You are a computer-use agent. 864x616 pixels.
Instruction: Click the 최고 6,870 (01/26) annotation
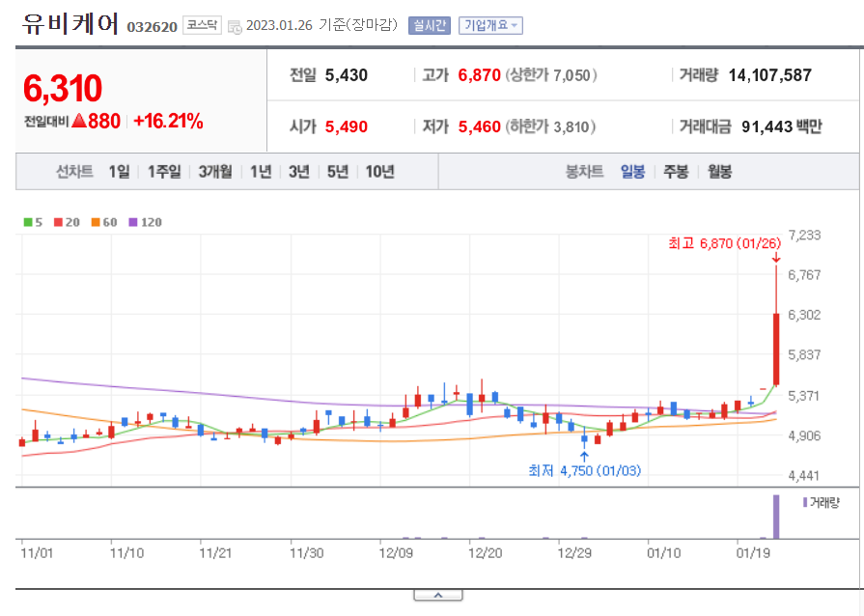[x=725, y=243]
